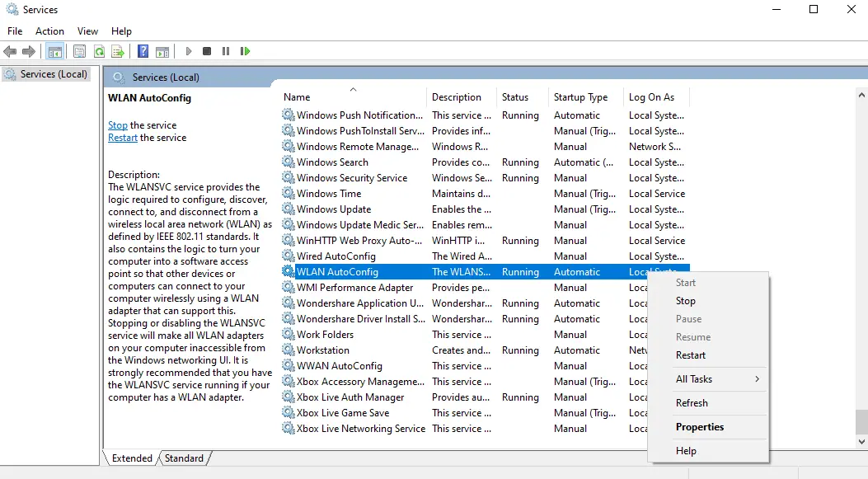
Task: Click gear icon beside WMI Performance Adapter
Action: click(x=288, y=288)
